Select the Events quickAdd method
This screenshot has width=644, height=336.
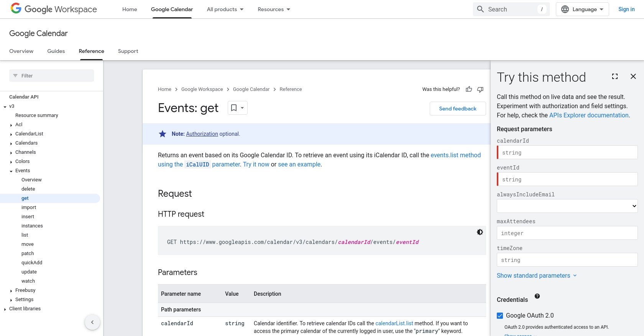[32, 263]
